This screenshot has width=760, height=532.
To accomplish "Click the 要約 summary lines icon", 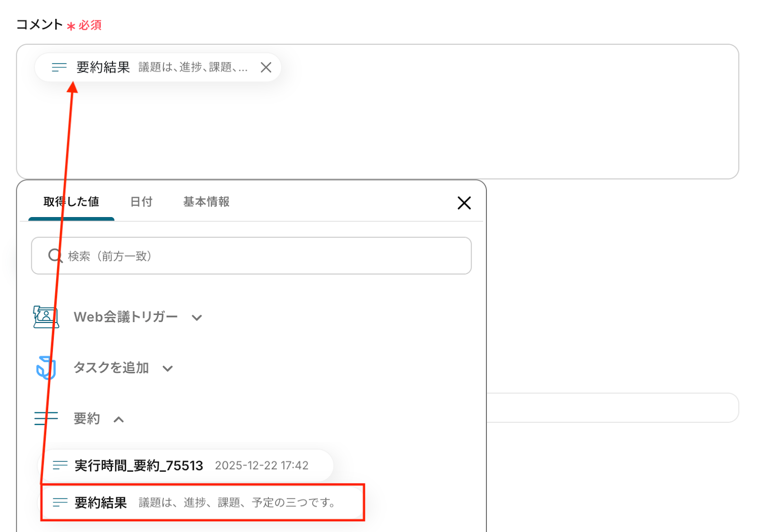I will click(46, 418).
